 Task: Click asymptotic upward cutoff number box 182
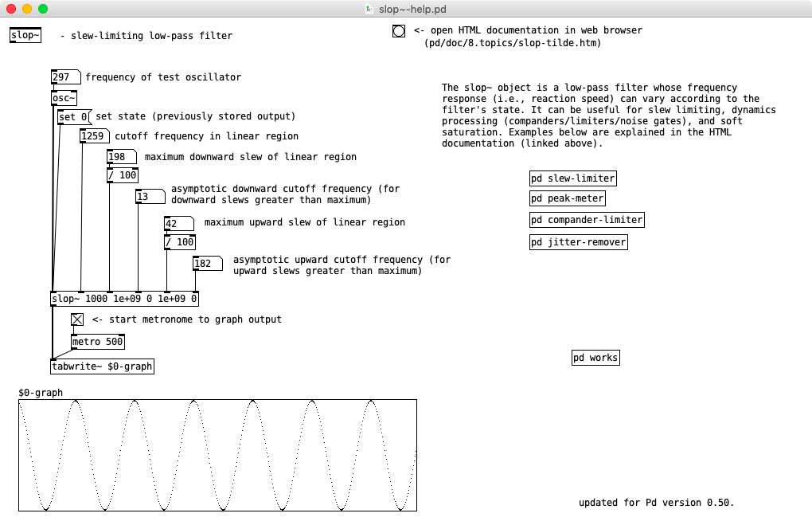click(207, 264)
